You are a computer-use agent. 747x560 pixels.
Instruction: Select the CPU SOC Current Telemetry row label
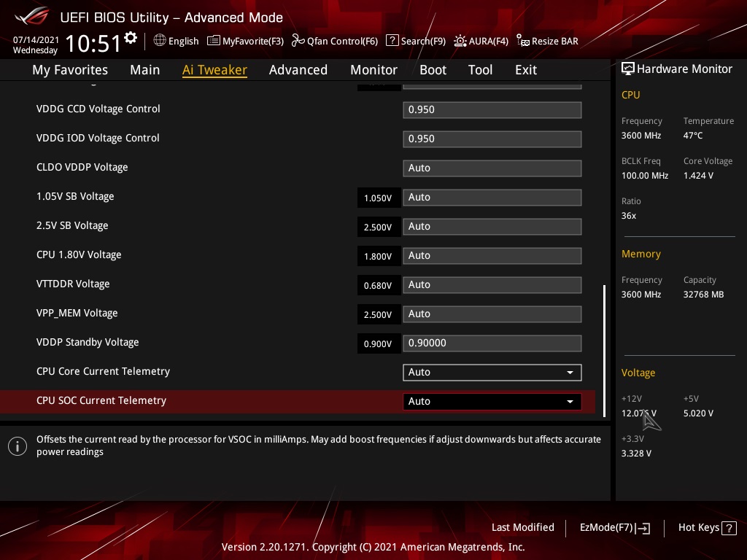101,400
